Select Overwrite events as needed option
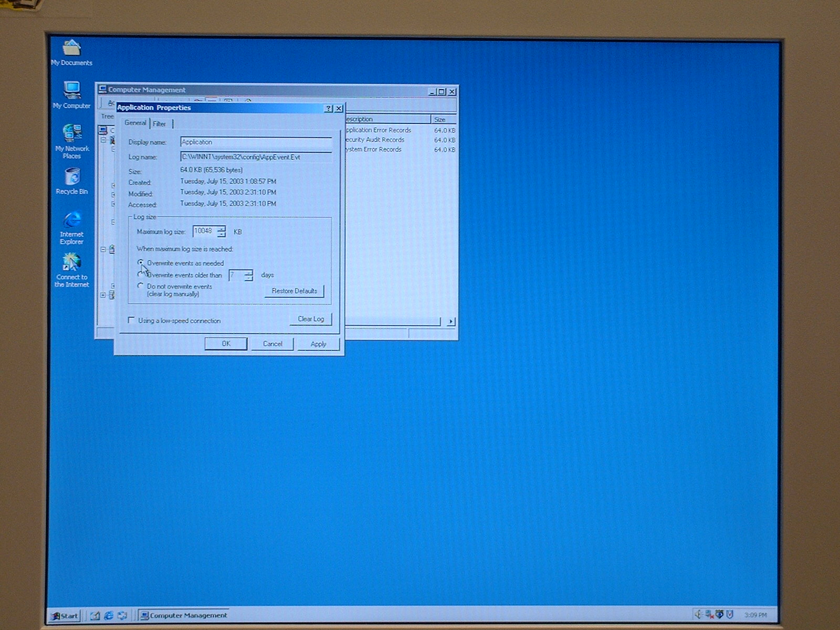The image size is (840, 630). click(140, 262)
